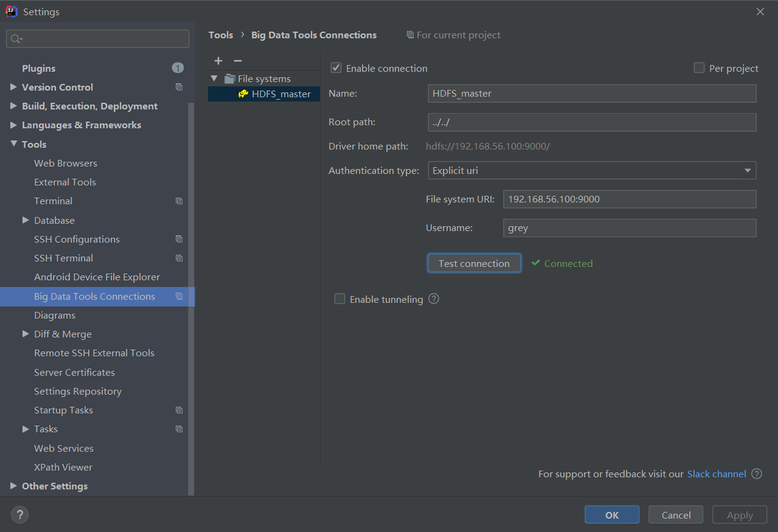This screenshot has width=778, height=532.
Task: Click the project-level icon beside Terminal
Action: click(x=179, y=201)
